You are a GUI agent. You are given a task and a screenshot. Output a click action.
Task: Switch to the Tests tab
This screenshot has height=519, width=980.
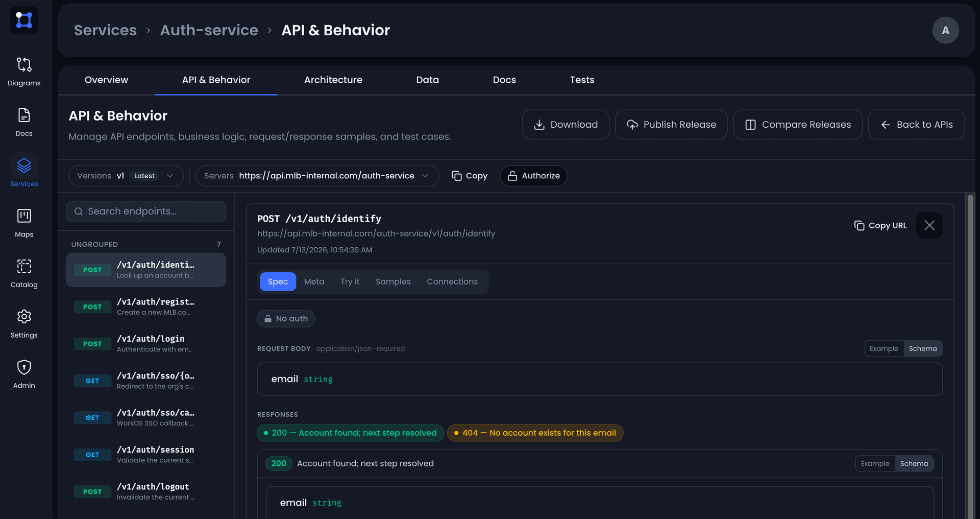(x=582, y=80)
